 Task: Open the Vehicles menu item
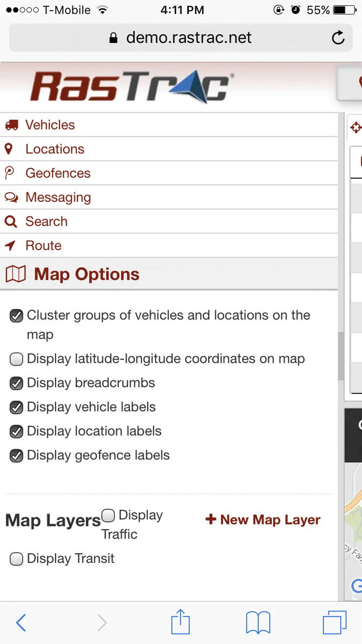tap(50, 125)
